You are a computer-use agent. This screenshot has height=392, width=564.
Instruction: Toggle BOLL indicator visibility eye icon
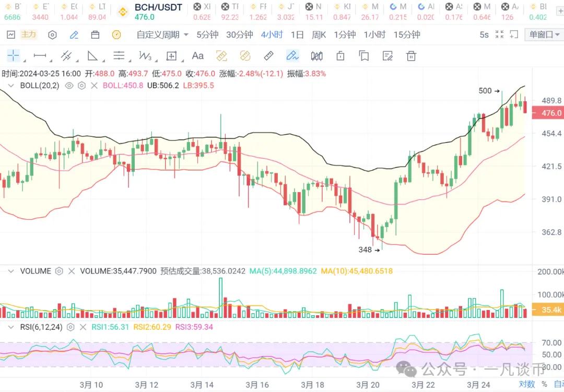[x=69, y=86]
